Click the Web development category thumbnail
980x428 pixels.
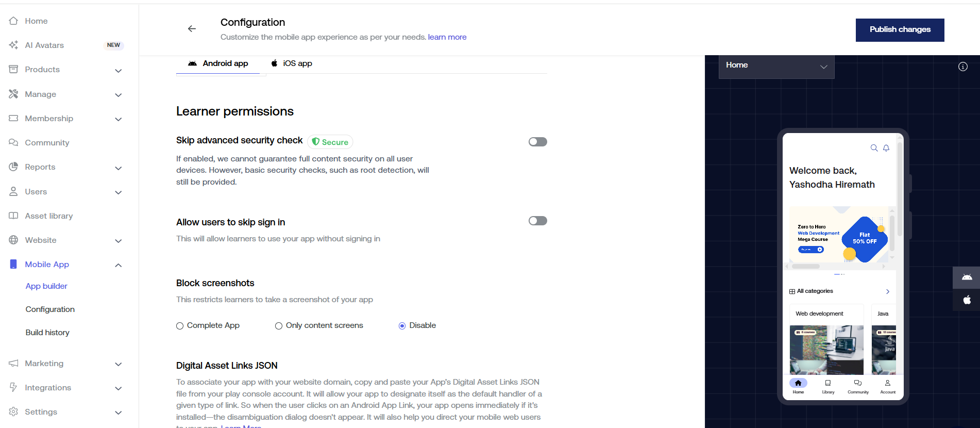click(826, 349)
